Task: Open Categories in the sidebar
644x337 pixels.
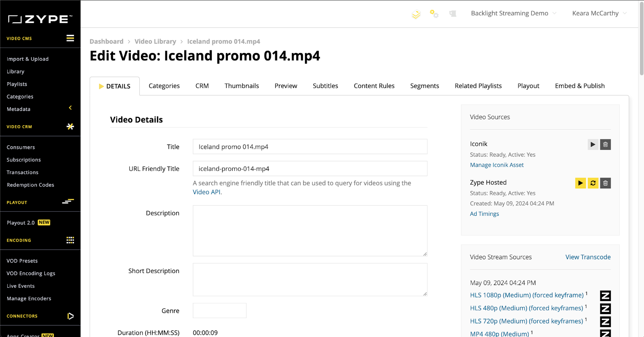Action: click(20, 97)
